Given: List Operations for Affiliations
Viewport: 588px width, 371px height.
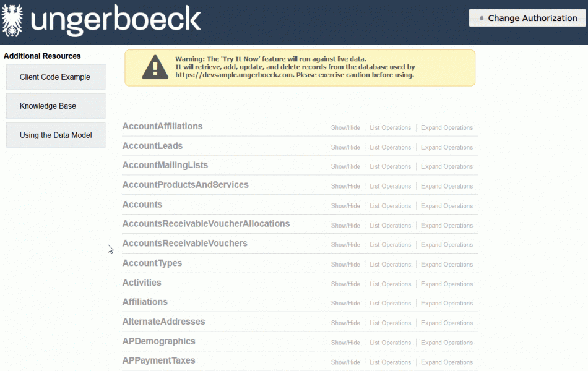Looking at the screenshot, I should tap(390, 304).
